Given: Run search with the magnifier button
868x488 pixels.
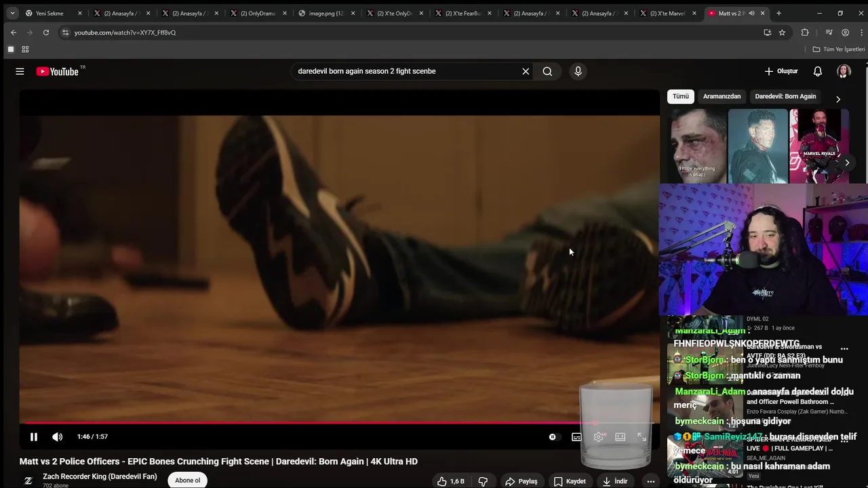Looking at the screenshot, I should point(547,71).
